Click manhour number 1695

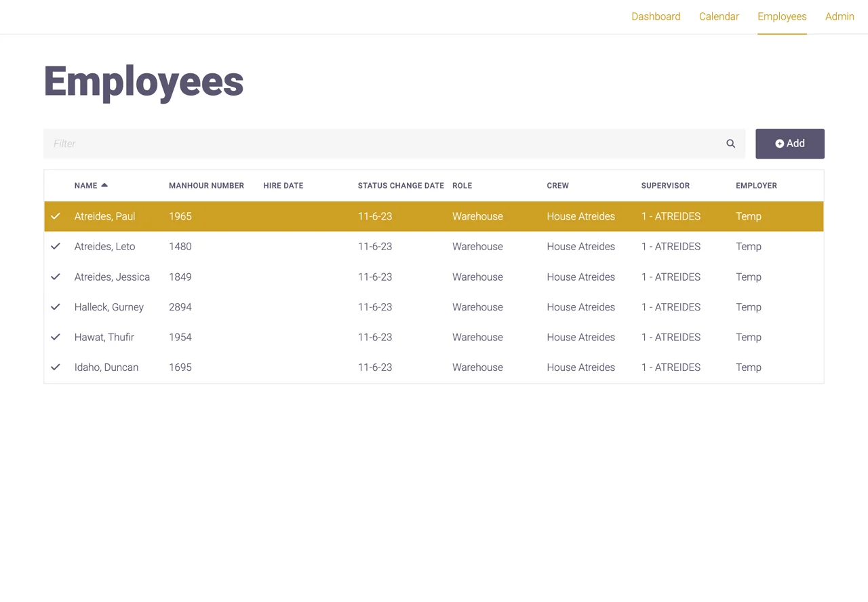(180, 367)
